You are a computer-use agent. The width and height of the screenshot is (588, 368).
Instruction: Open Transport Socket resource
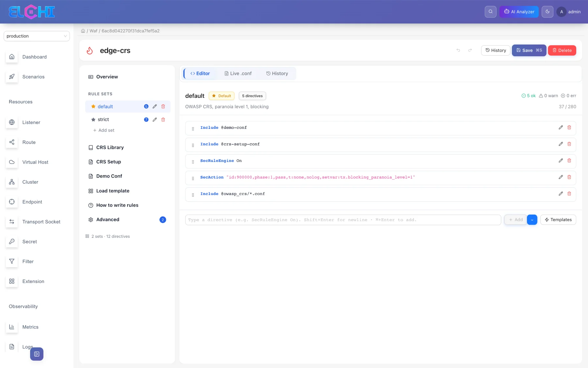(41, 222)
